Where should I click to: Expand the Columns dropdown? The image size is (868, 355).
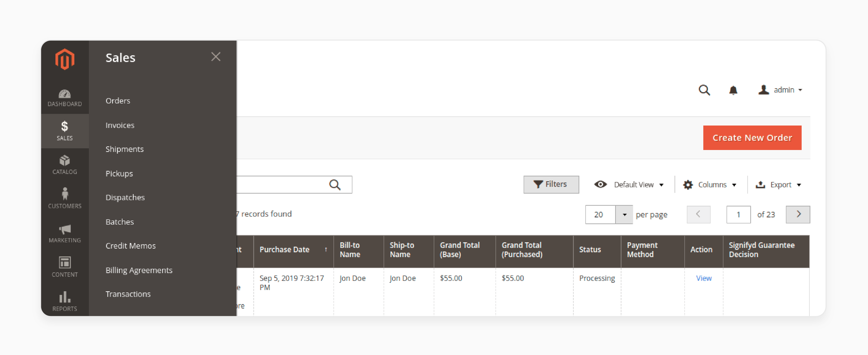click(710, 184)
